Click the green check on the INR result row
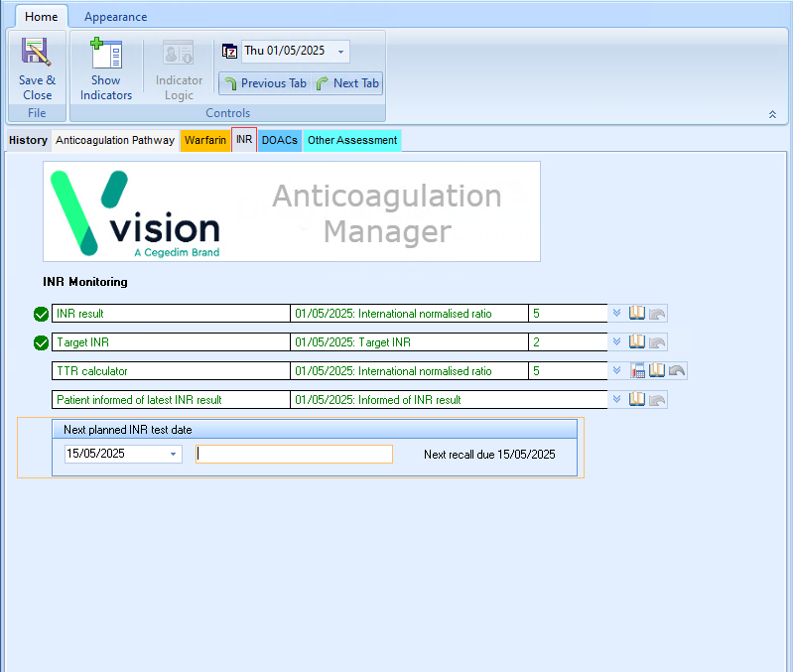This screenshot has width=793, height=672. (41, 314)
